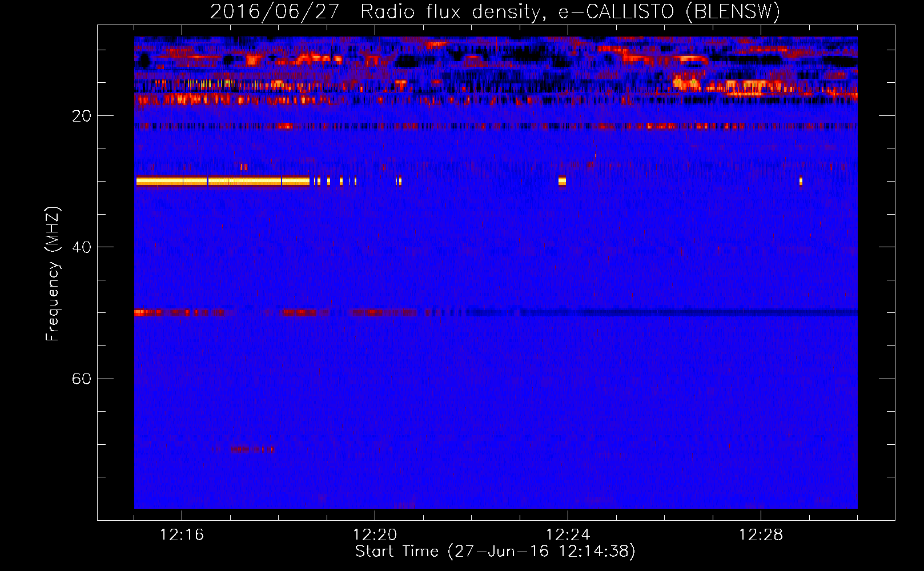Select the 'Frequency (MHZ)' axis label
924x571 pixels.
(x=52, y=274)
